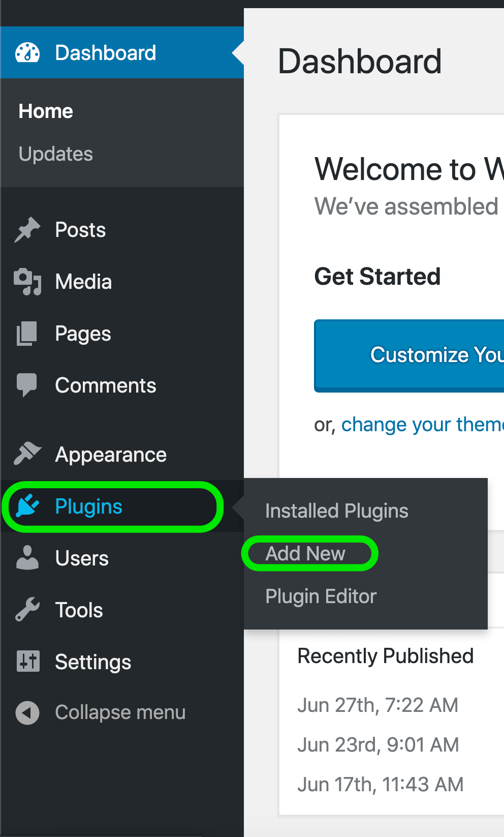Click the Tools wrench icon
This screenshot has width=504, height=837.
pos(27,610)
